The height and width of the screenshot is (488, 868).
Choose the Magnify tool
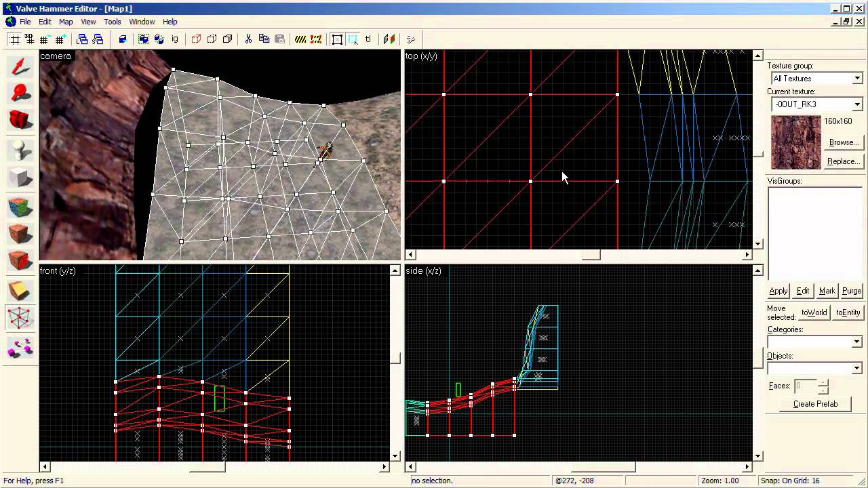coord(20,93)
